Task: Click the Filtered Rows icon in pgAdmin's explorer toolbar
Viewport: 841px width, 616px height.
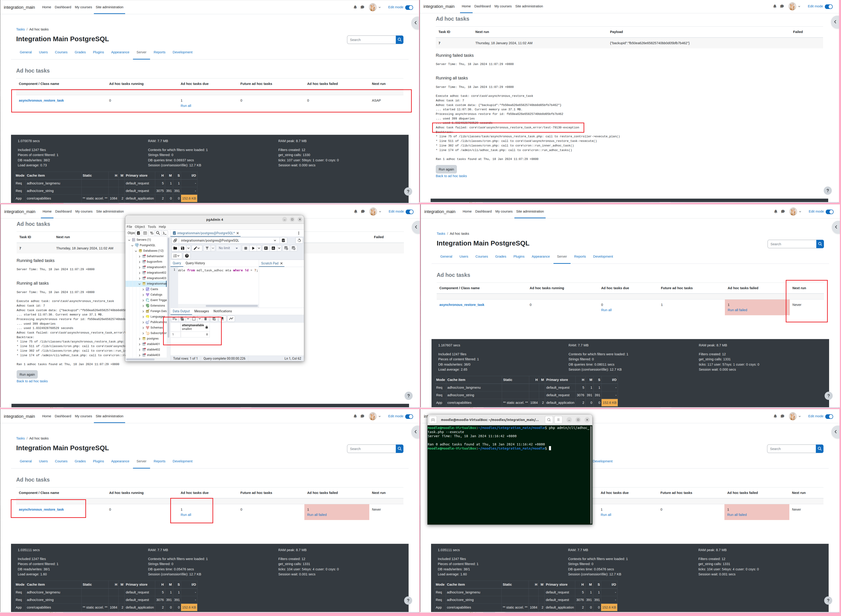Action: (151, 233)
